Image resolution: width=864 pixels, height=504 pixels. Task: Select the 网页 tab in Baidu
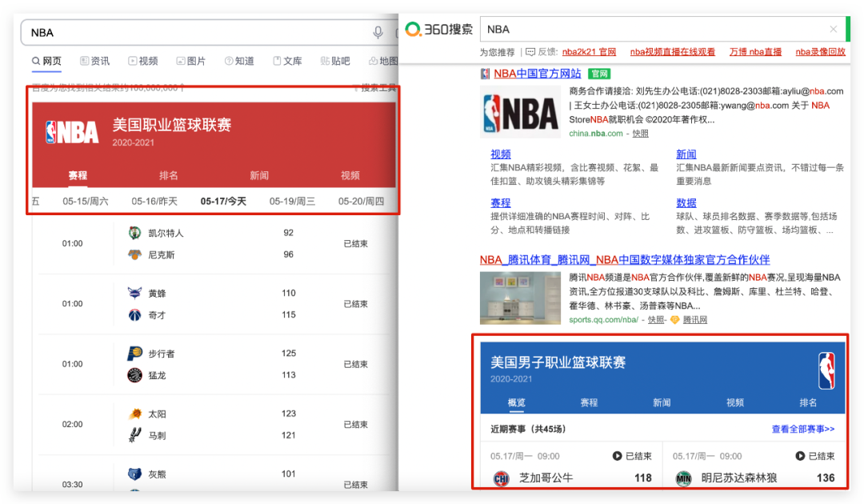tap(47, 61)
